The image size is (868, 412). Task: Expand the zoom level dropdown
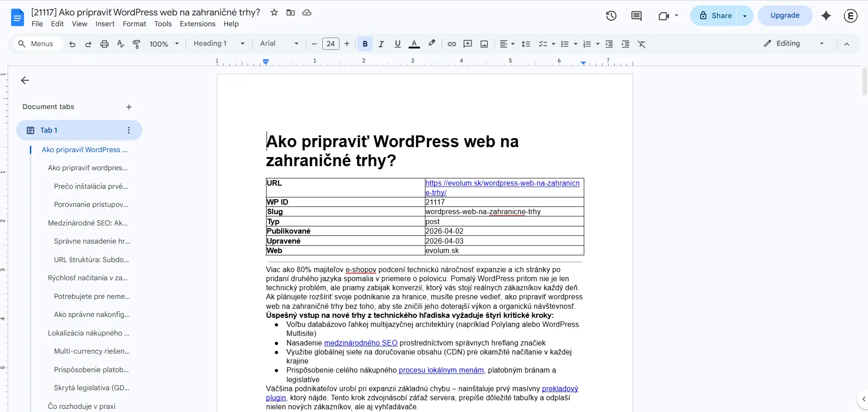[177, 44]
